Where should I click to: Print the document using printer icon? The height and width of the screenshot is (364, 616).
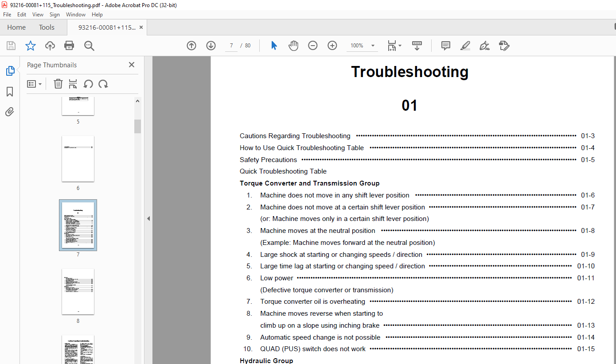pos(69,46)
